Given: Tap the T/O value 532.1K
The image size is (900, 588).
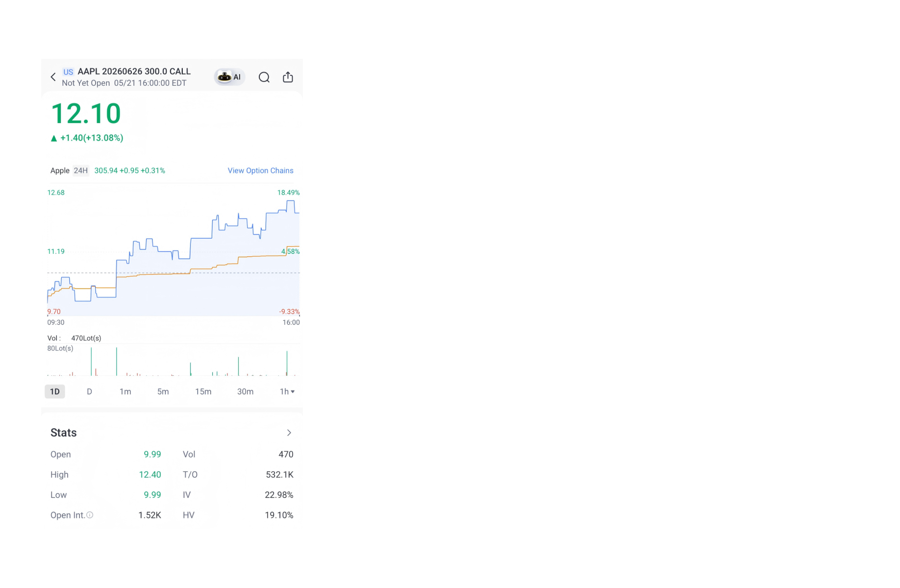Looking at the screenshot, I should coord(279,474).
